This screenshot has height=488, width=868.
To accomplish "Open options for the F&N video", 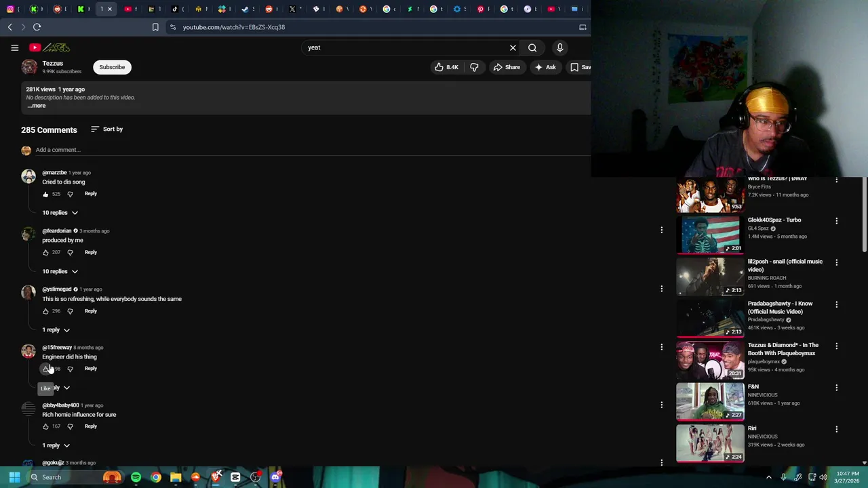I will (x=836, y=388).
